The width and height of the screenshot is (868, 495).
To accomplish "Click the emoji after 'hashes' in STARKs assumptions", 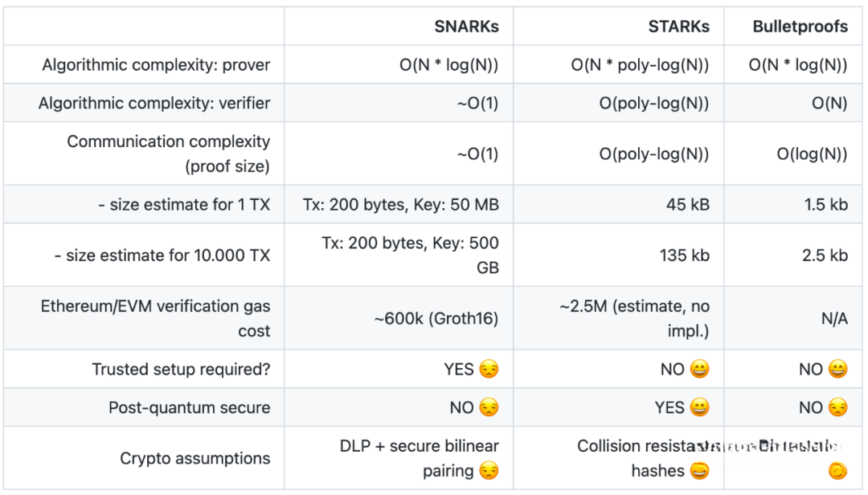I will coord(700,472).
